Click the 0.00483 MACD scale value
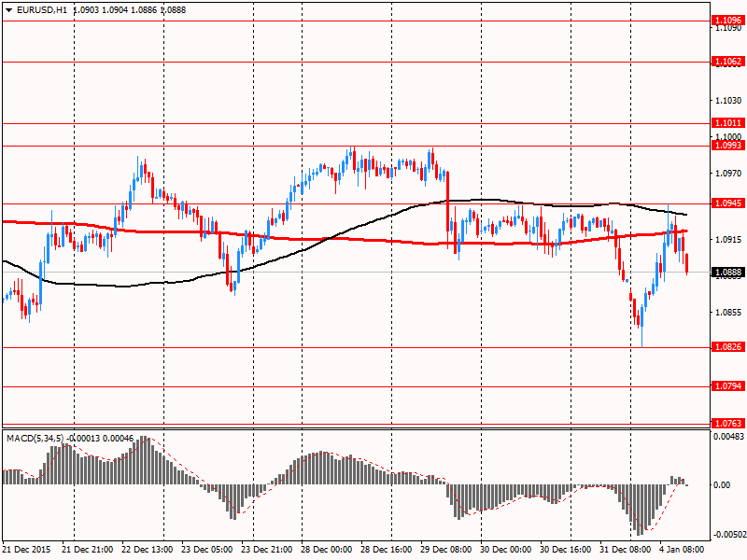The height and width of the screenshot is (560, 747). 728,437
